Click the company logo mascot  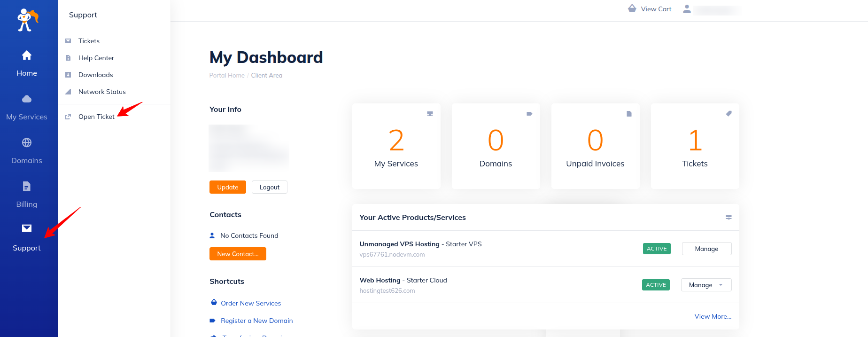[x=28, y=20]
